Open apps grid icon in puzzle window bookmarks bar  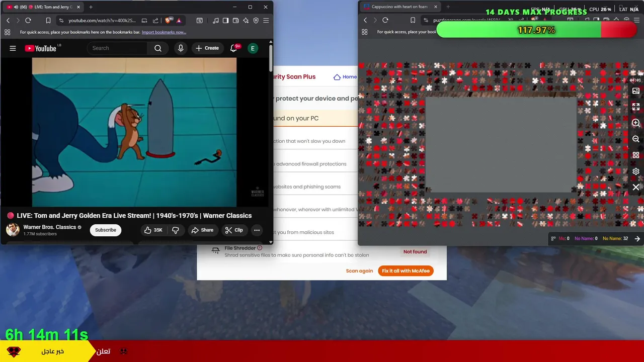click(x=364, y=32)
